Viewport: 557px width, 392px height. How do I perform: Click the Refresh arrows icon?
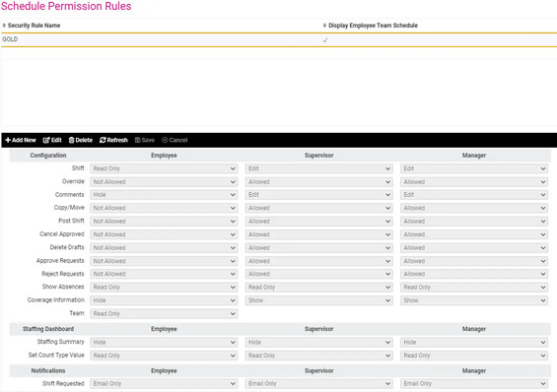tap(103, 140)
